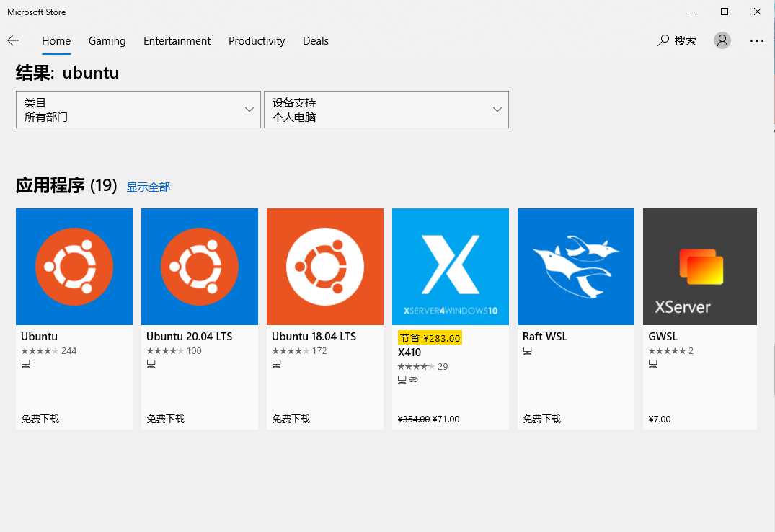Open the GWSL XServer tile image
This screenshot has height=532, width=775.
click(x=700, y=267)
